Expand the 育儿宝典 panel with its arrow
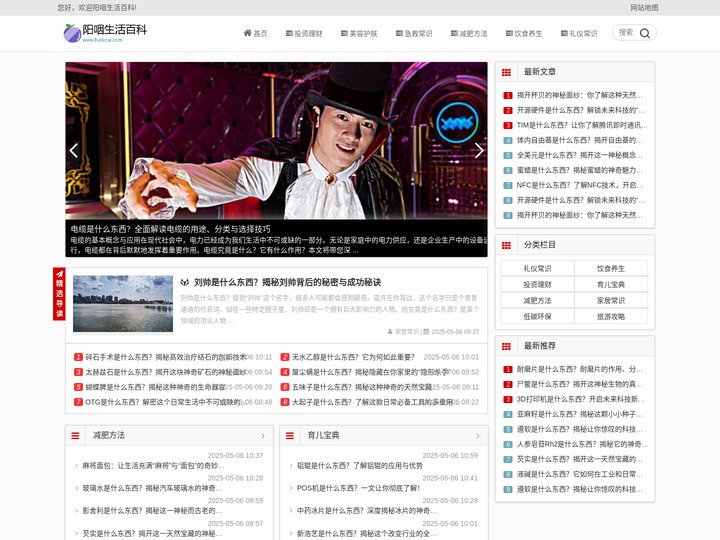Screen dimensions: 720x540 pyautogui.click(x=478, y=436)
